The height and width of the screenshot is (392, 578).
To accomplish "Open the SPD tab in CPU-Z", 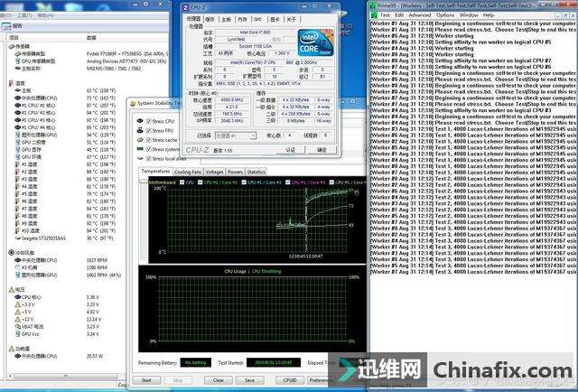I will coord(258,20).
